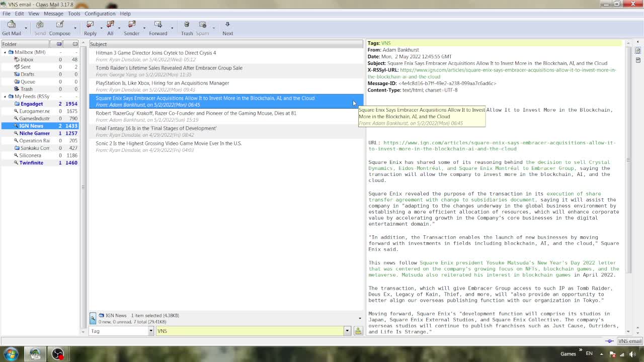Open the Compose dropdown arrow
The image size is (644, 362).
pos(75,28)
